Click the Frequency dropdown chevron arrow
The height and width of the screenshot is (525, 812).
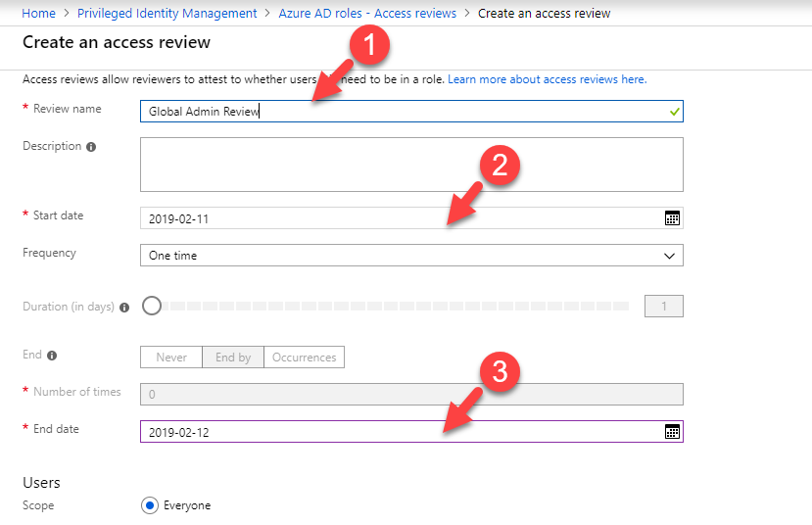[x=670, y=256]
